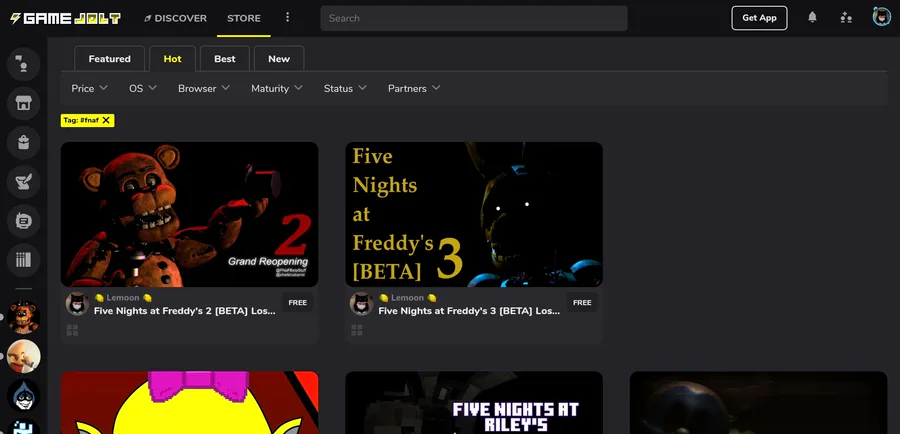900x434 pixels.
Task: Open Lemoon avatar on FNaF 2 card
Action: (77, 304)
